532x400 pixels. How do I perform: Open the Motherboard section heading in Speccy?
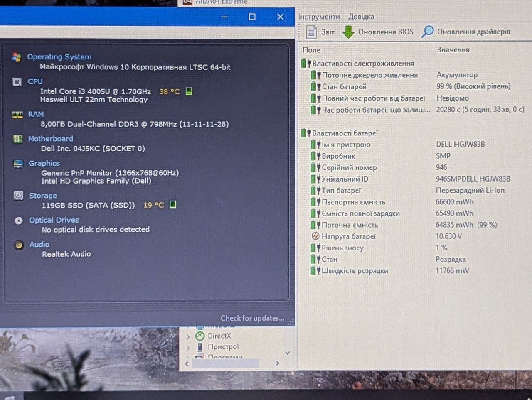pos(50,139)
